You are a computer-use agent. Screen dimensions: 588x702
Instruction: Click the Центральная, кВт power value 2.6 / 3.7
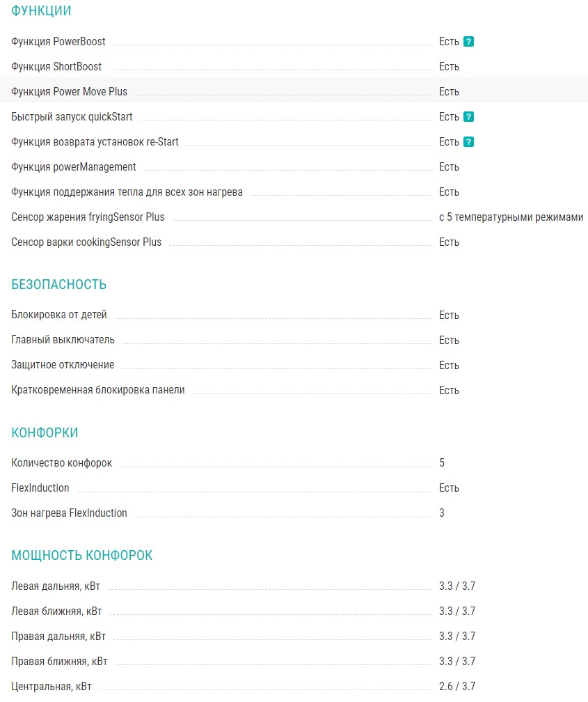(456, 687)
